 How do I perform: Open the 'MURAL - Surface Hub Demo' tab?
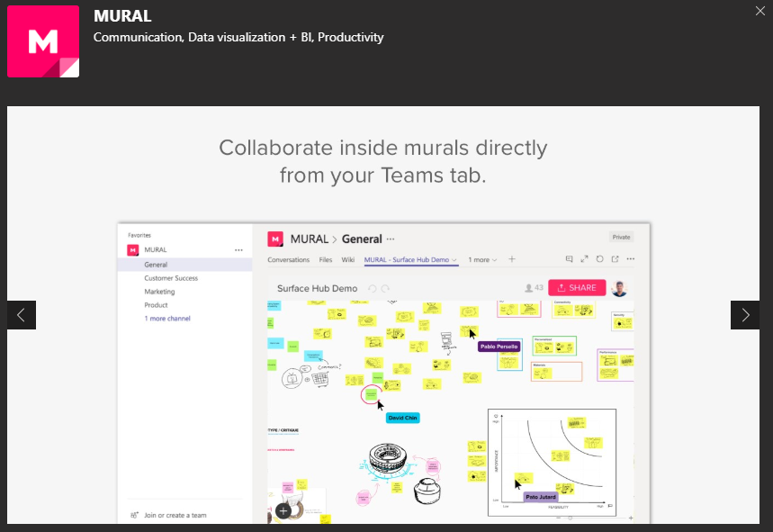pyautogui.click(x=410, y=260)
